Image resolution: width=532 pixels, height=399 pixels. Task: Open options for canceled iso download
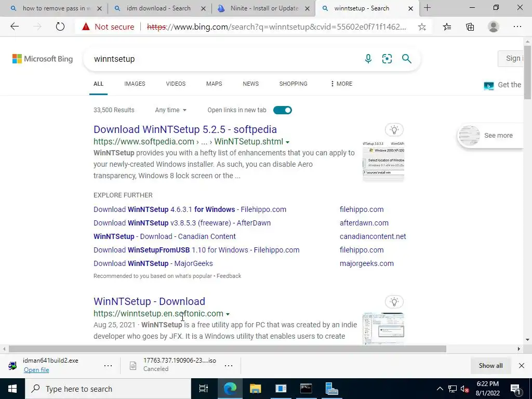click(x=229, y=365)
